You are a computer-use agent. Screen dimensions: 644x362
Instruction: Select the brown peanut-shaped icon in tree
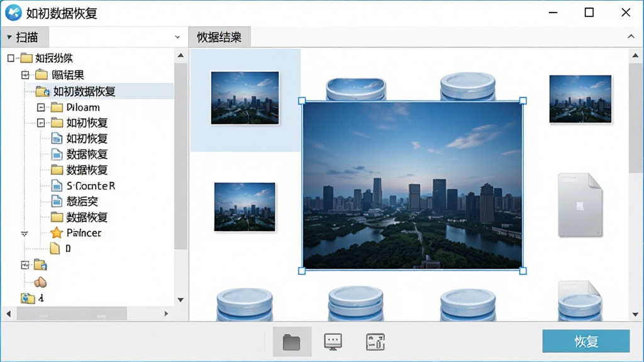tap(40, 282)
